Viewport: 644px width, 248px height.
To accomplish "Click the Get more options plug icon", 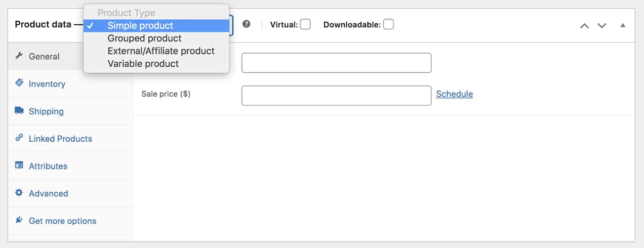I will point(19,220).
